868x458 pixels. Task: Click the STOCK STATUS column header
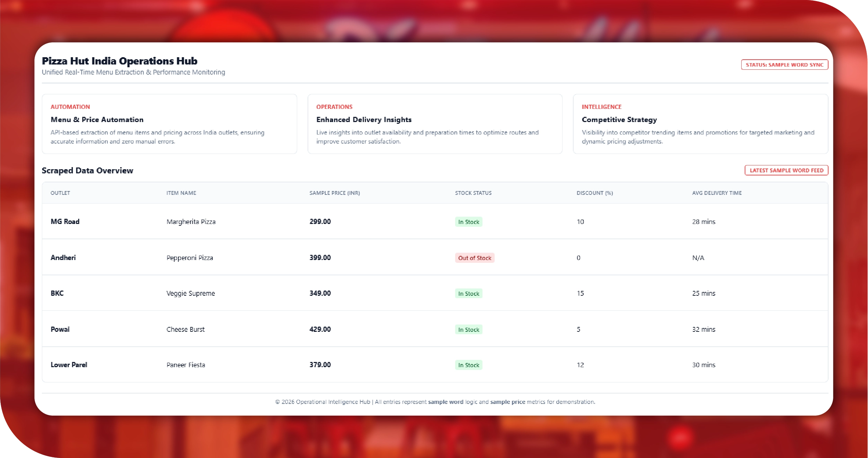(473, 193)
